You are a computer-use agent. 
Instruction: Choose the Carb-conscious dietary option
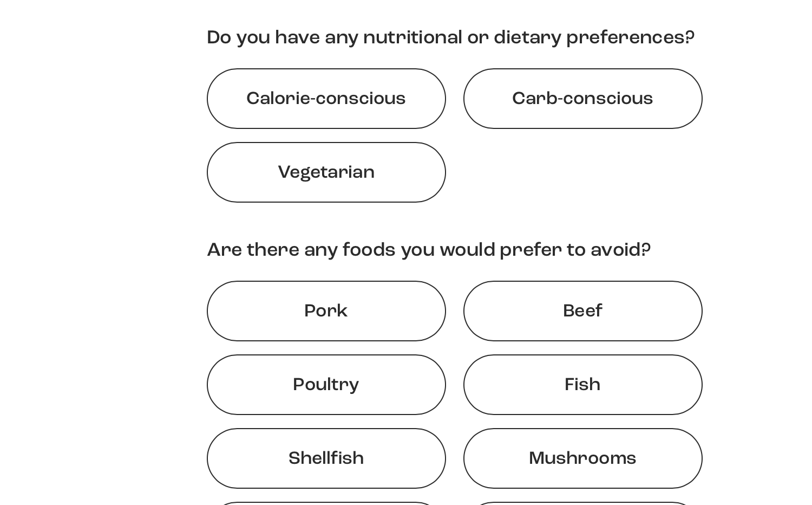tap(582, 99)
